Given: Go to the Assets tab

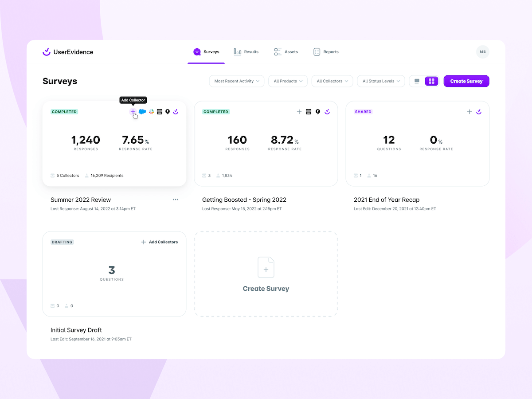Looking at the screenshot, I should click(x=286, y=52).
